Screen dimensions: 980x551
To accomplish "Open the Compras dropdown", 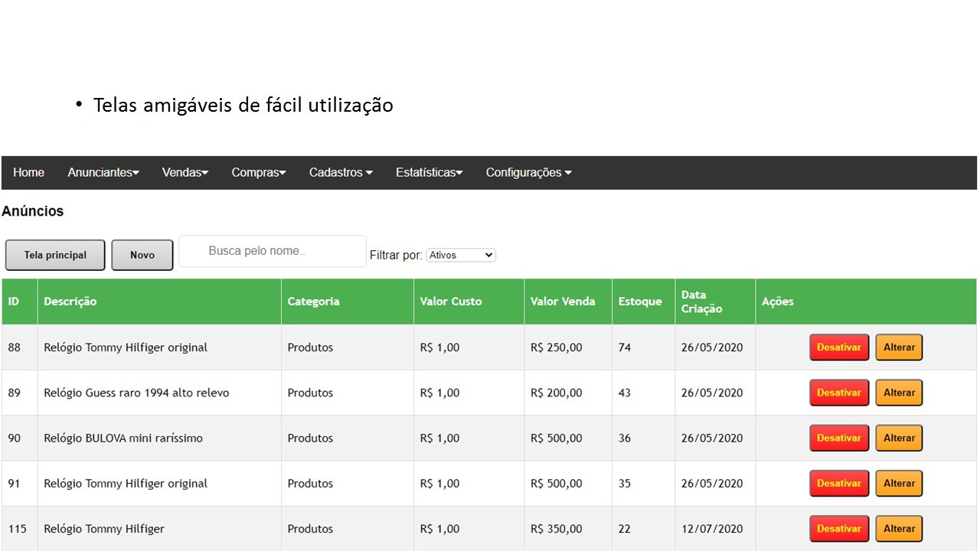I will [x=258, y=172].
